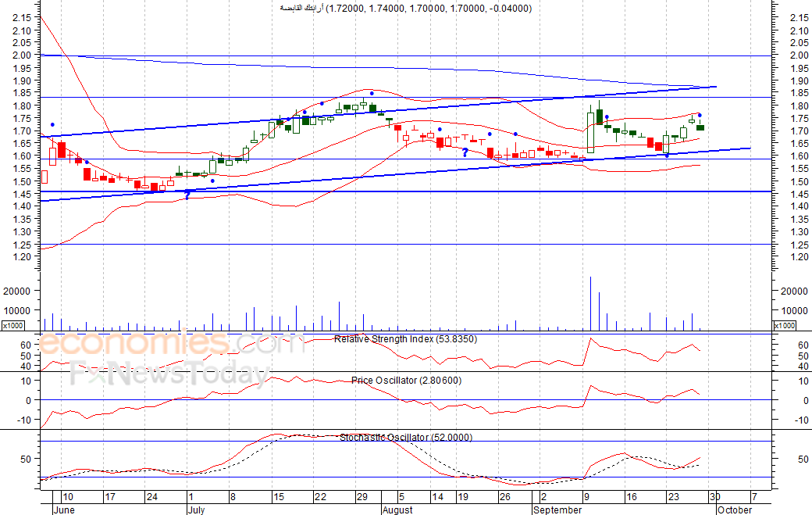Click date label 23 on time axis
This screenshot has width=812, height=515.
pyautogui.click(x=673, y=497)
